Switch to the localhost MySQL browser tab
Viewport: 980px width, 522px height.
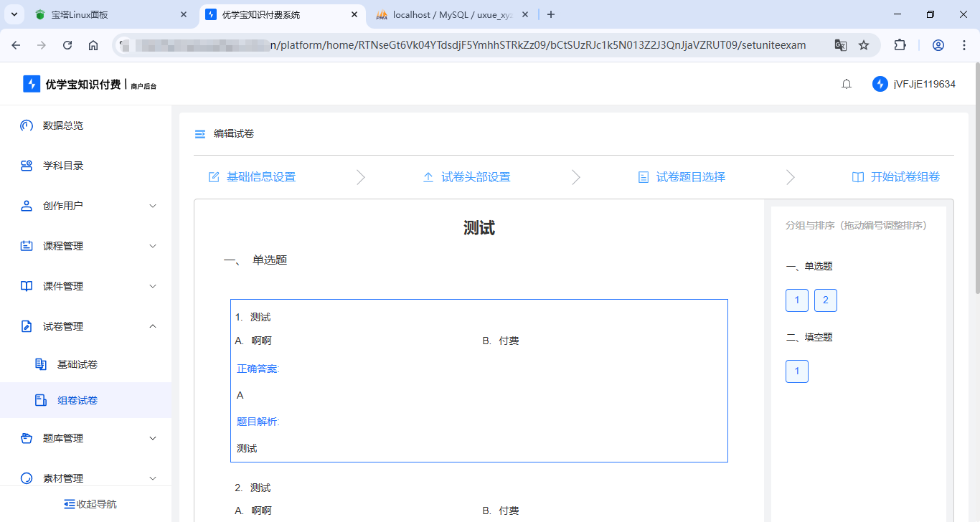[445, 14]
